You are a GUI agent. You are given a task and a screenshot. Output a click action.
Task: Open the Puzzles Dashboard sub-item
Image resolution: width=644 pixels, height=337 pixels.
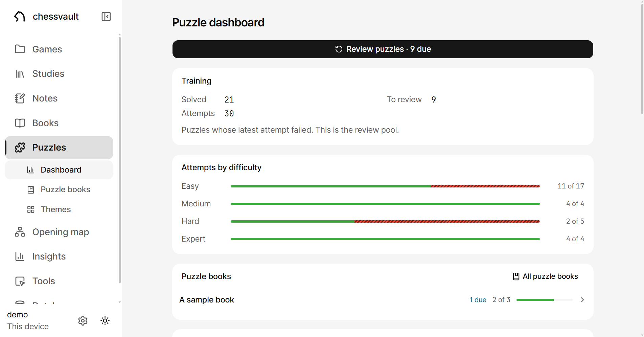[x=59, y=170]
